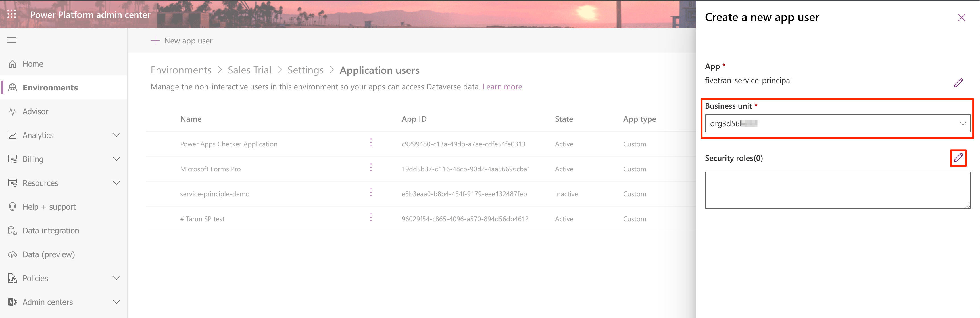Close the Create a new app user panel
Viewport: 980px width, 318px height.
pos(961,18)
